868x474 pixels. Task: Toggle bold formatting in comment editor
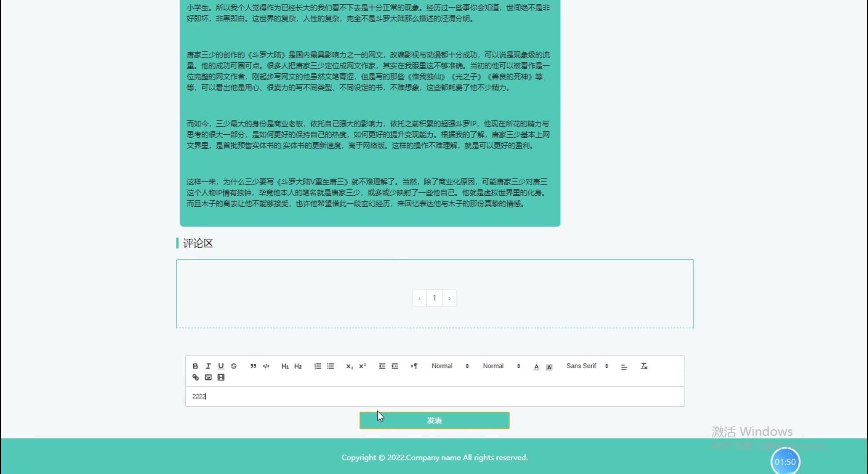point(195,366)
